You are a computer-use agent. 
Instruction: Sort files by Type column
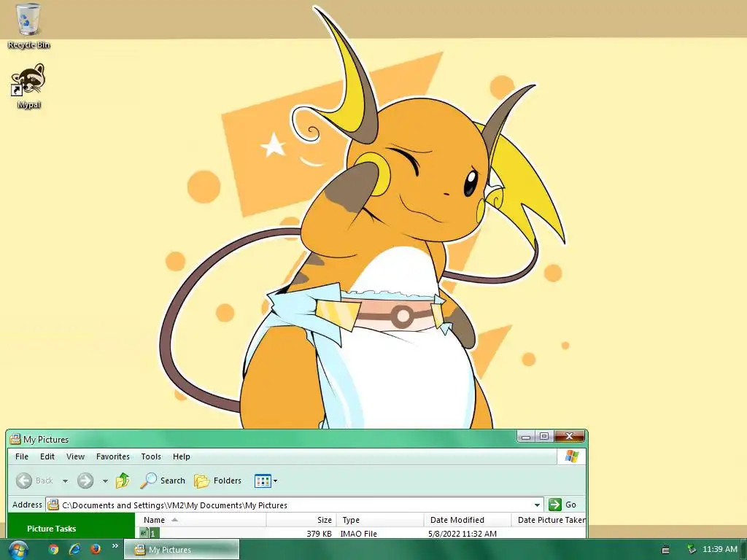(380, 520)
